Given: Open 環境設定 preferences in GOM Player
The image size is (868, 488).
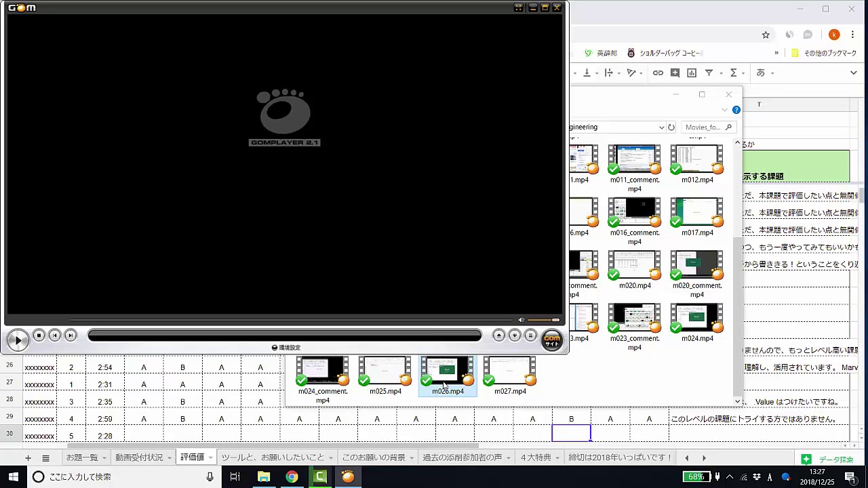Looking at the screenshot, I should pyautogui.click(x=285, y=348).
